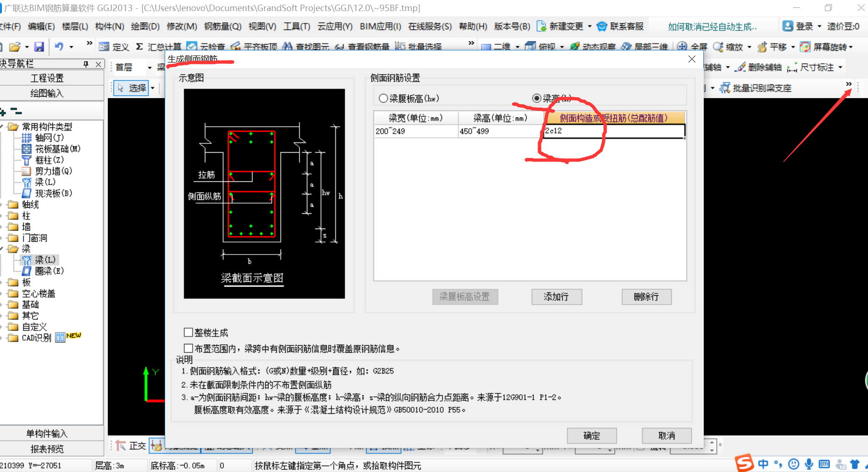Image resolution: width=868 pixels, height=472 pixels.
Task: Tick the overwrite existing side rebar checkbox
Action: click(188, 348)
